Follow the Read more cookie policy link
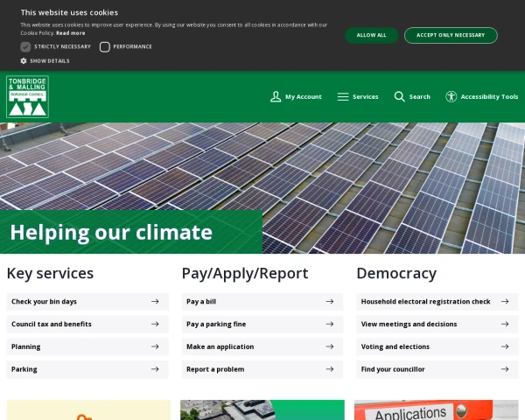 tap(71, 32)
